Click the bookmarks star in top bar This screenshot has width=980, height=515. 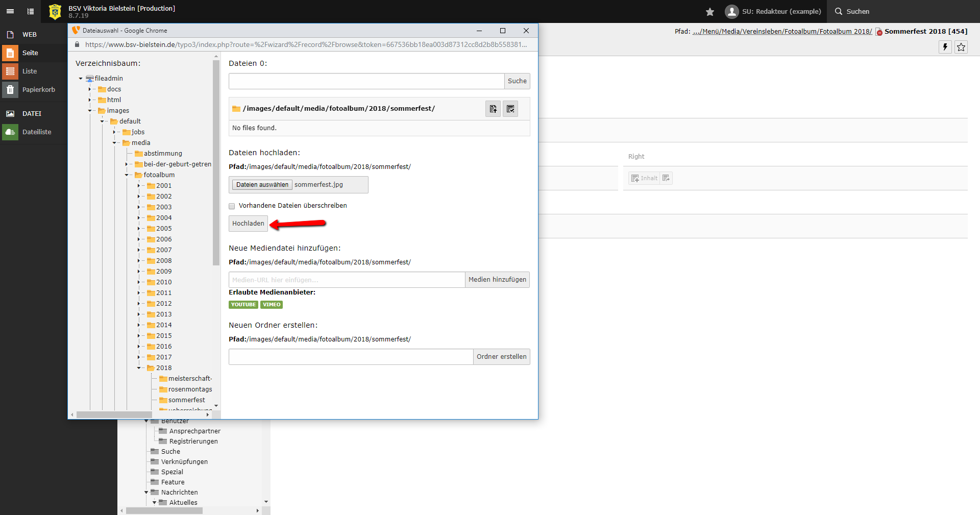(709, 12)
